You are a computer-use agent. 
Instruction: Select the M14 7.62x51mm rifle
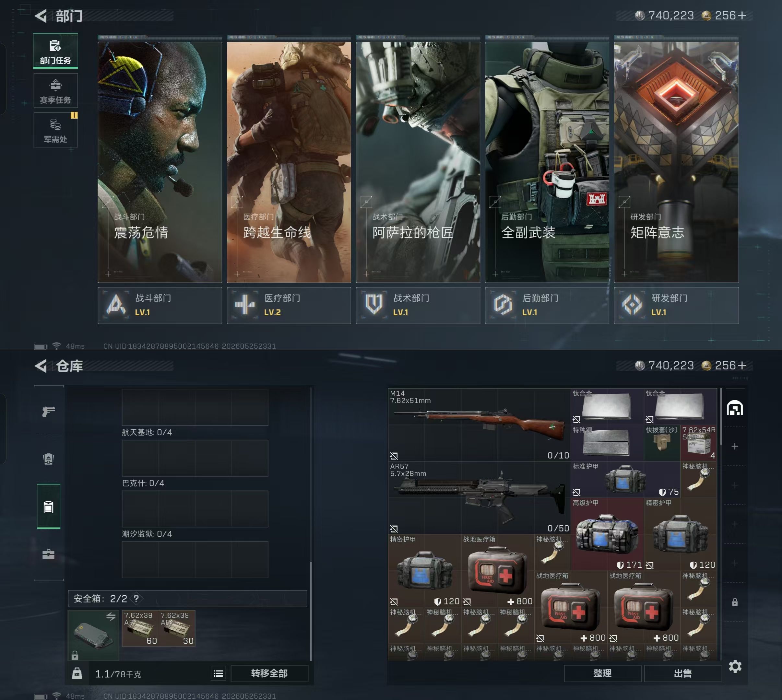tap(479, 425)
